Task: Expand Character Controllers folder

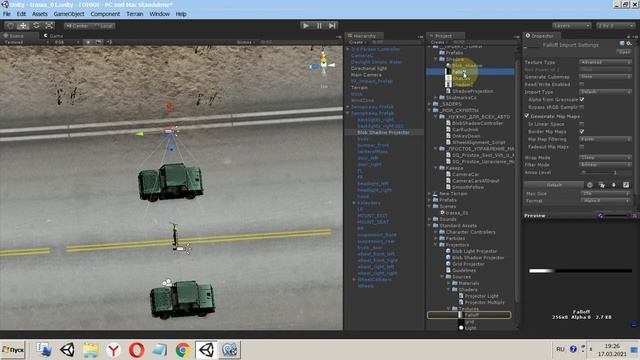Action: [x=436, y=232]
